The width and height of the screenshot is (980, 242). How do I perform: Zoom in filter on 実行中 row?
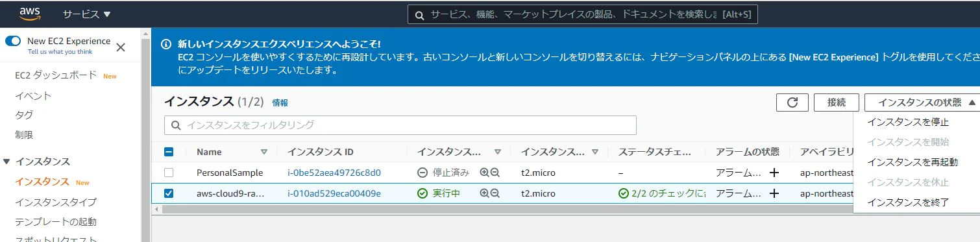pos(484,193)
